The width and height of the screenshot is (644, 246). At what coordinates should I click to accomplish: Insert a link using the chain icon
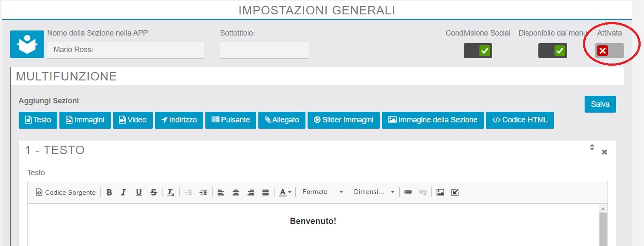(408, 192)
